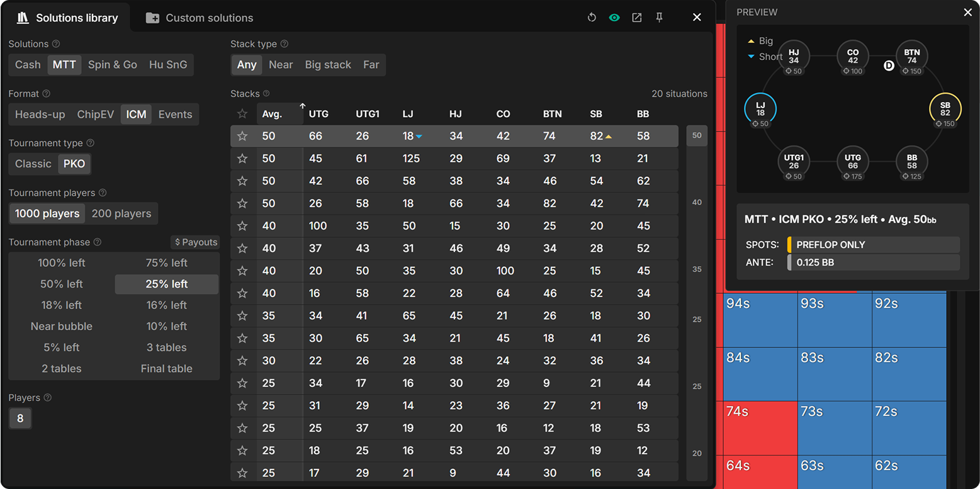Select Spin & Go solutions type
This screenshot has height=489, width=980.
coord(113,65)
